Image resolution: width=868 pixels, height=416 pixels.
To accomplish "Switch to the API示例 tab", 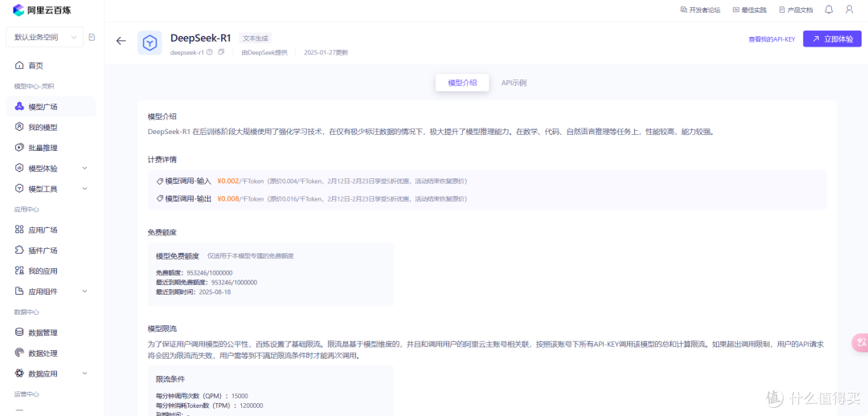I will point(514,83).
